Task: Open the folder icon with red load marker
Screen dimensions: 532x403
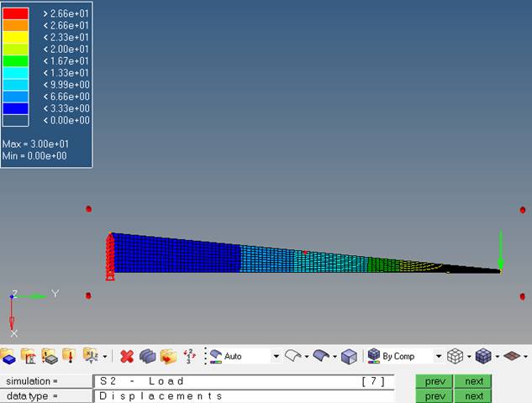Action: point(69,357)
